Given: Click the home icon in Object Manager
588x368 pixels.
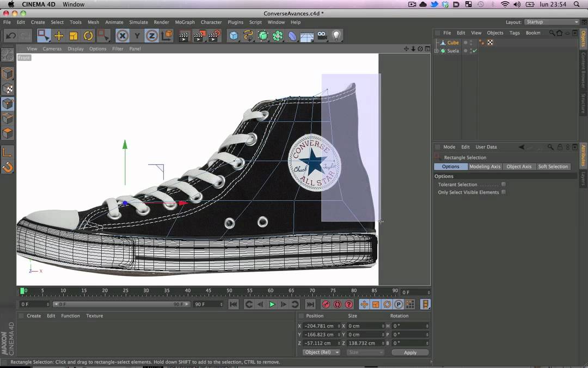Looking at the screenshot, I should (x=560, y=33).
